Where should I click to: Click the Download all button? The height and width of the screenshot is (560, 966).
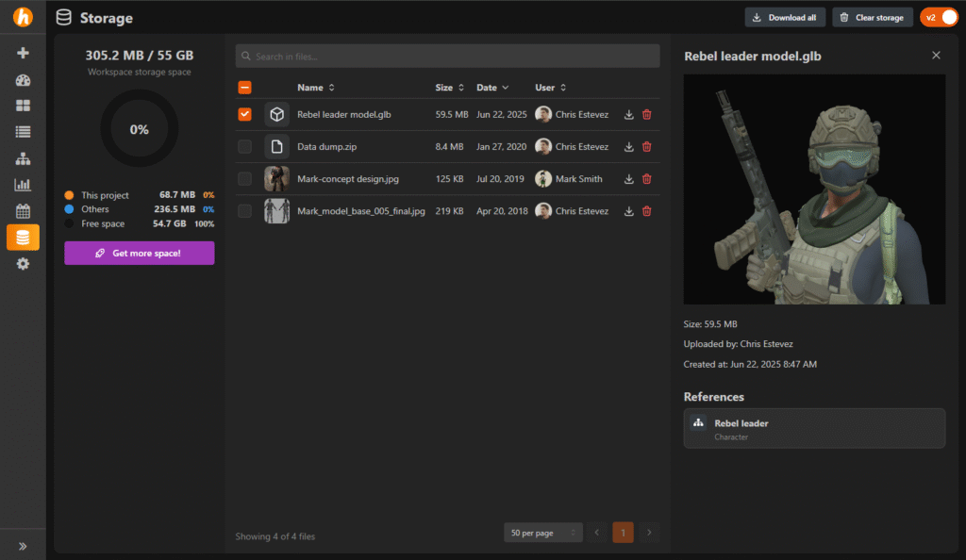click(x=785, y=17)
